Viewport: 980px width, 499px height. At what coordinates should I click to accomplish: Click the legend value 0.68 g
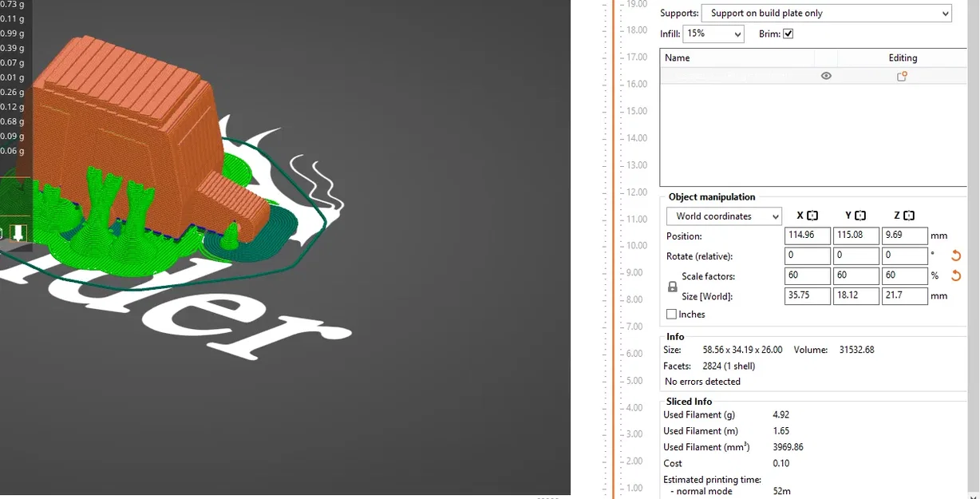coord(12,121)
